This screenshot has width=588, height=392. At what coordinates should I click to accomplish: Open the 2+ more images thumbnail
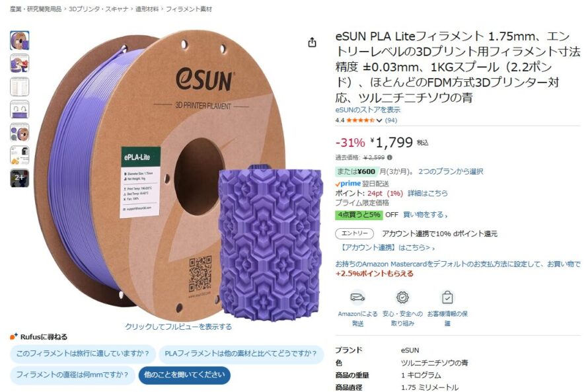pos(20,178)
